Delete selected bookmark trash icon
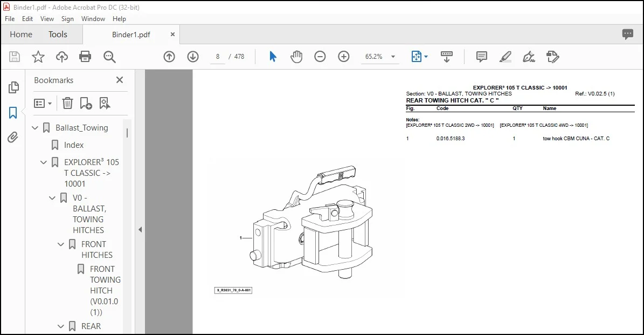The image size is (644, 335). click(68, 103)
